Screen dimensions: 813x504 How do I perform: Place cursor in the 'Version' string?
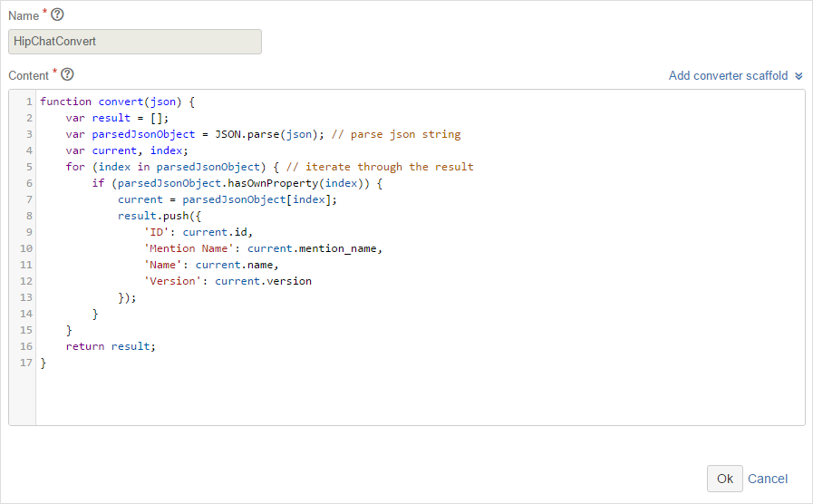[172, 281]
